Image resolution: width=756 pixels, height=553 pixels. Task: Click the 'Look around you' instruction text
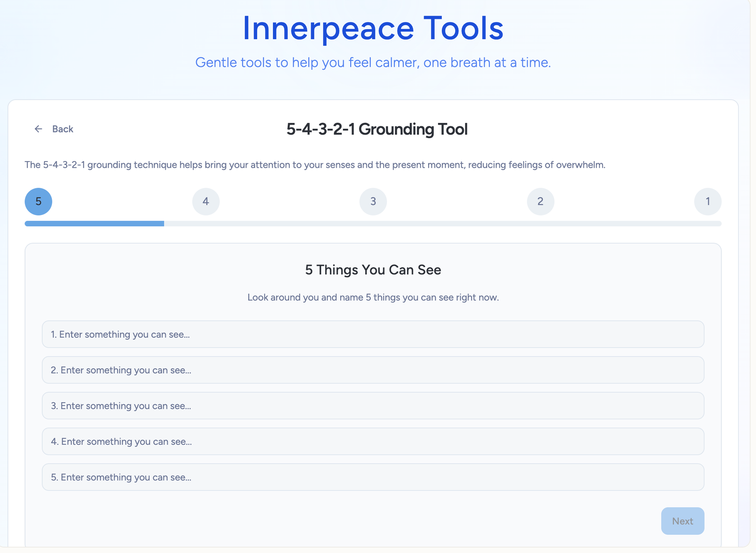point(373,297)
